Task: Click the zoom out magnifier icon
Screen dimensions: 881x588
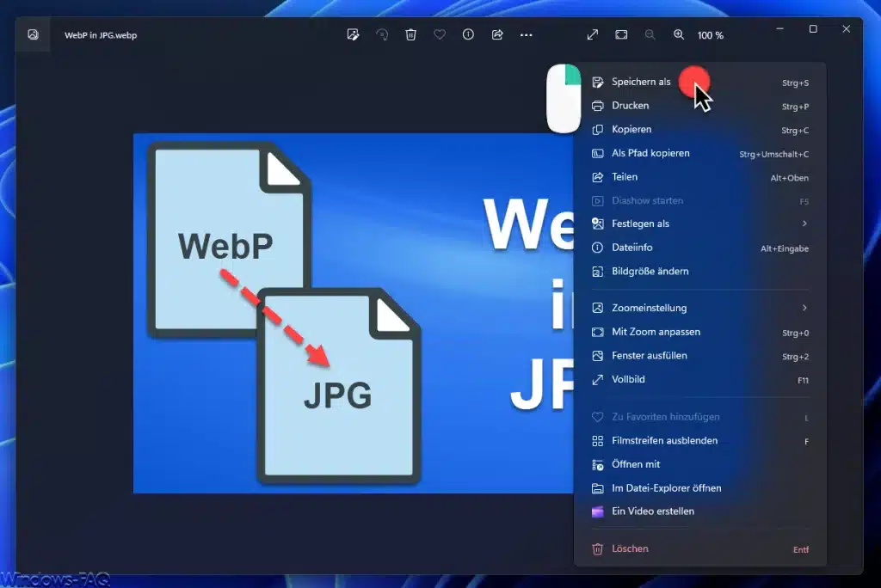Action: (650, 35)
